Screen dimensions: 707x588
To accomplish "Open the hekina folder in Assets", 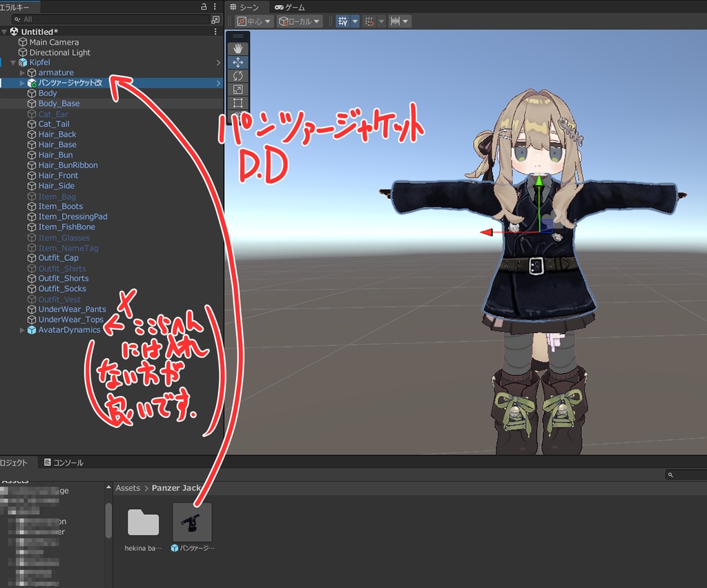I will tap(143, 522).
